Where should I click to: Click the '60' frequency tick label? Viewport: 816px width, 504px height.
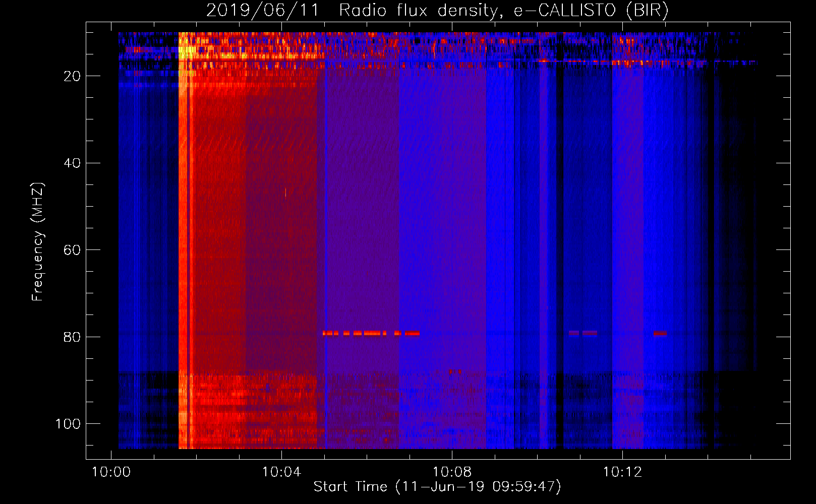pos(73,250)
